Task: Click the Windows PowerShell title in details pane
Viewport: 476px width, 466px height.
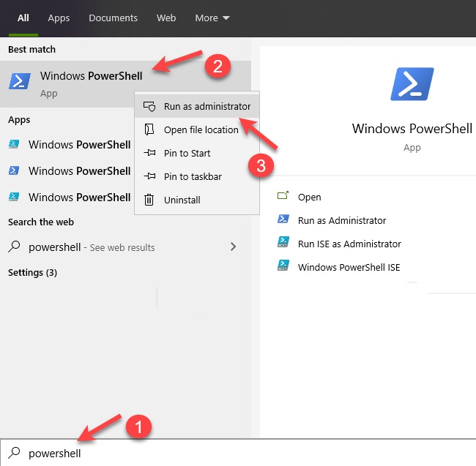Action: (x=412, y=129)
